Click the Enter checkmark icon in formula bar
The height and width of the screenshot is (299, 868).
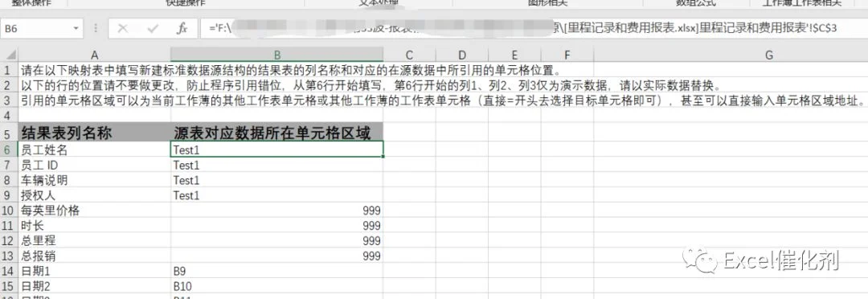153,29
